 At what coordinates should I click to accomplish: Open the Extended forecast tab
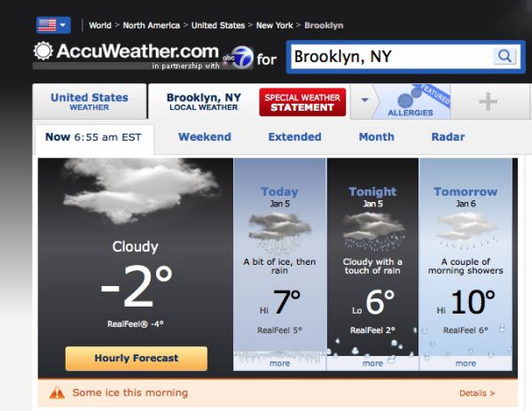pos(294,137)
